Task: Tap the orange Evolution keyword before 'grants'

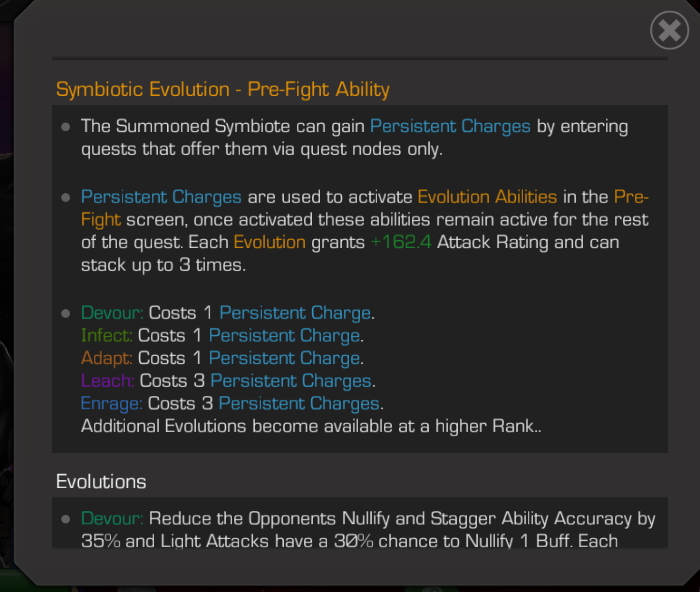Action: 269,242
